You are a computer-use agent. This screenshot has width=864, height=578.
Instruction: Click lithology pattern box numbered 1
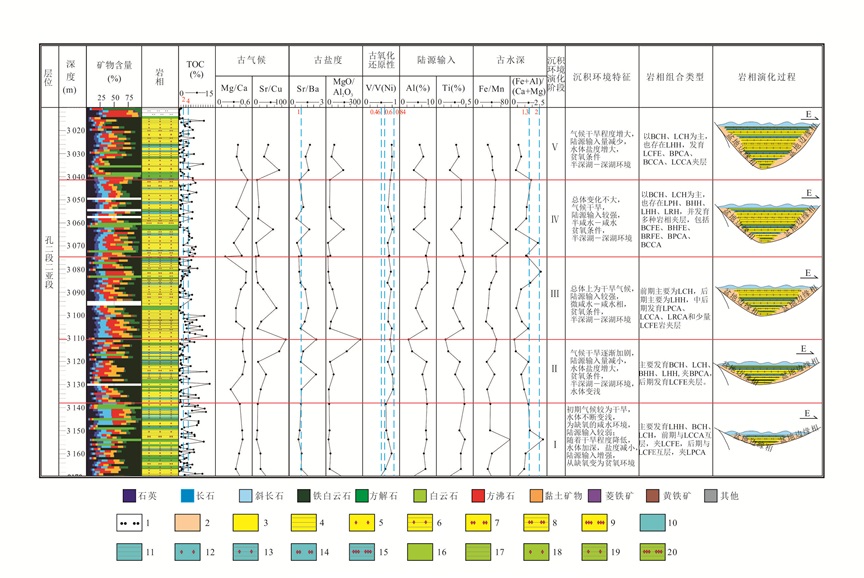pyautogui.click(x=129, y=522)
